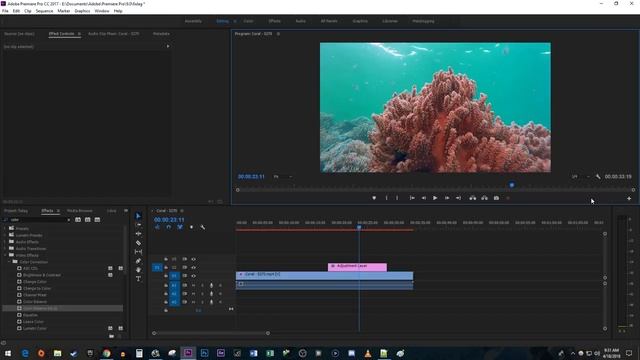Clear the effects search text
Image resolution: width=640 pixels, height=360 pixels.
[x=68, y=220]
